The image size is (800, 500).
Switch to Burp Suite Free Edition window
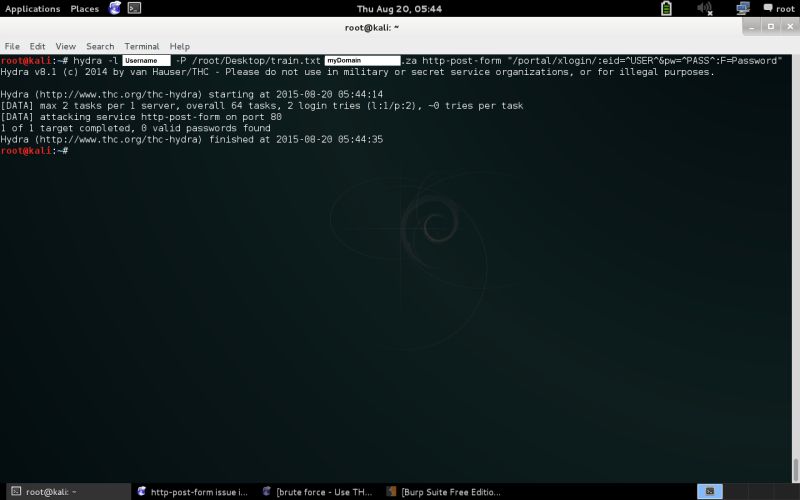click(444, 492)
